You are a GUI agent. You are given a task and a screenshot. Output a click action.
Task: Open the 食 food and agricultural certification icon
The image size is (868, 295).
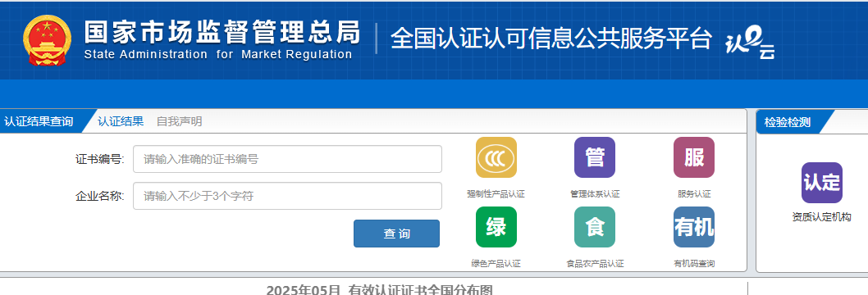pos(595,227)
